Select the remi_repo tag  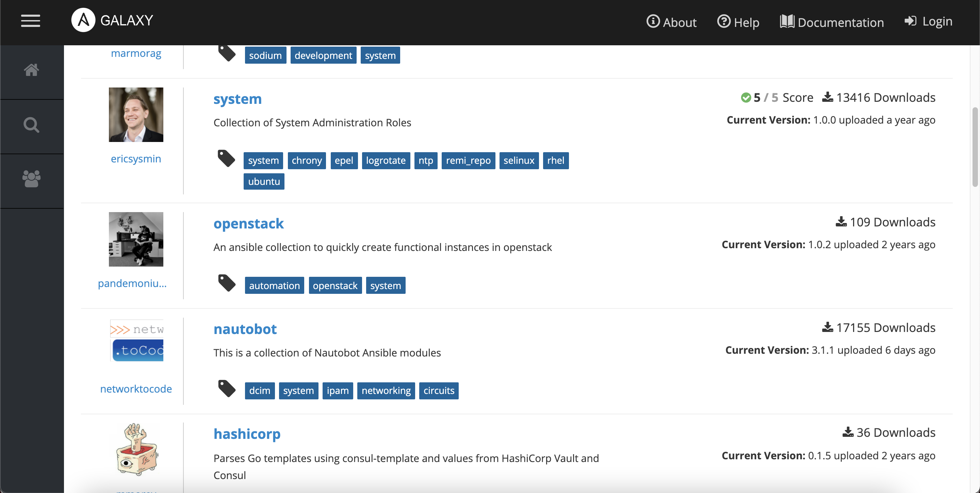[x=468, y=161]
